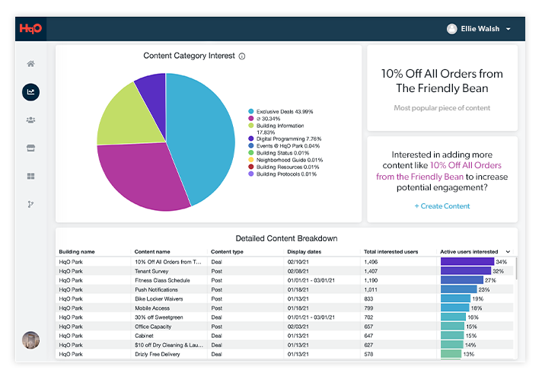
Task: Open the home icon in sidebar
Action: (x=30, y=64)
